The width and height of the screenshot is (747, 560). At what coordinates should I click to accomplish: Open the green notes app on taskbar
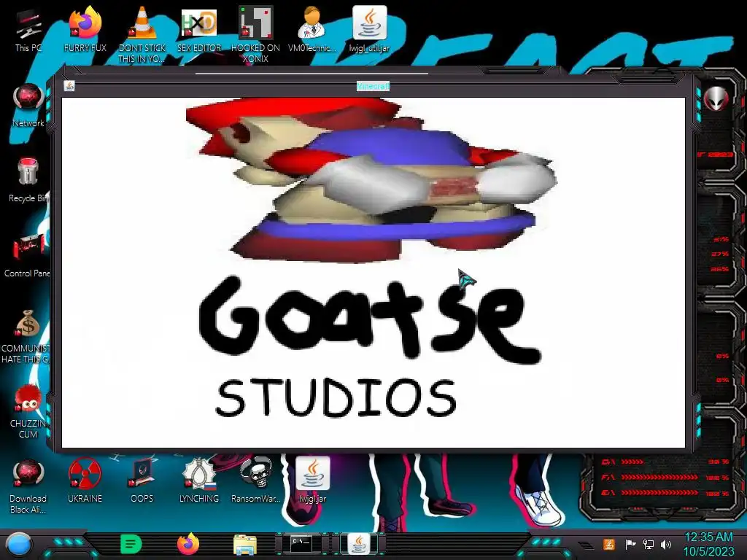tap(131, 544)
